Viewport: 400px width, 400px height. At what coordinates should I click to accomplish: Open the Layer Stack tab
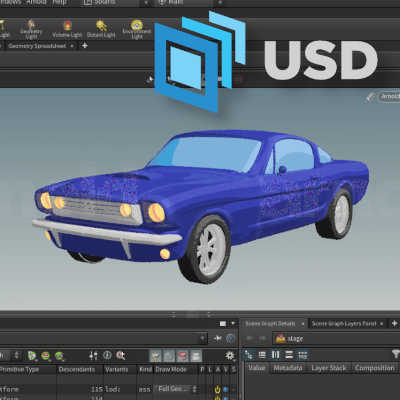[328, 368]
